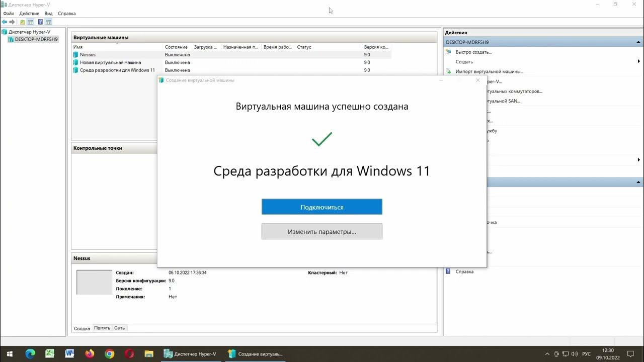Toggle the Action pane toolbar icon
The width and height of the screenshot is (644, 362).
[x=48, y=22]
